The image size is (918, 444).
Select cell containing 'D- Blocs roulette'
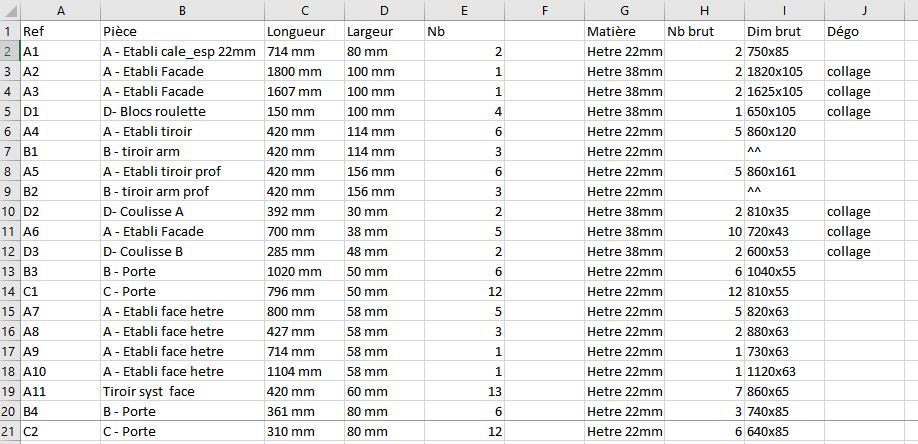click(181, 111)
